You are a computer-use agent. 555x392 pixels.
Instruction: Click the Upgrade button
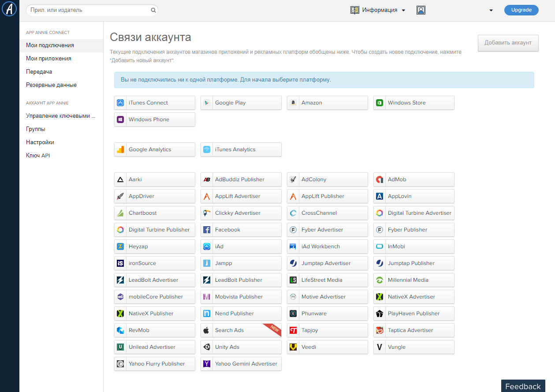[x=521, y=10]
